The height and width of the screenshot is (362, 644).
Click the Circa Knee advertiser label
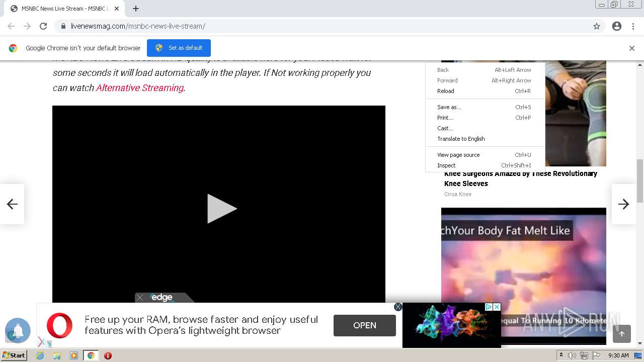click(x=458, y=194)
